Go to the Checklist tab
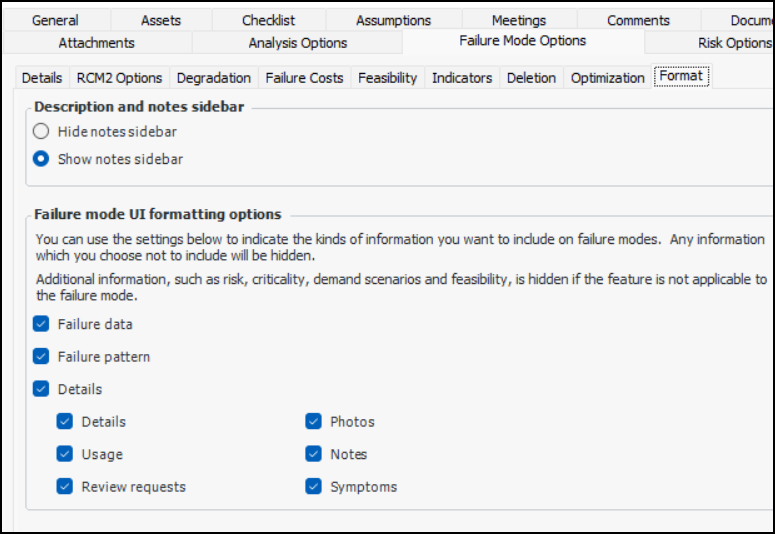 tap(269, 20)
